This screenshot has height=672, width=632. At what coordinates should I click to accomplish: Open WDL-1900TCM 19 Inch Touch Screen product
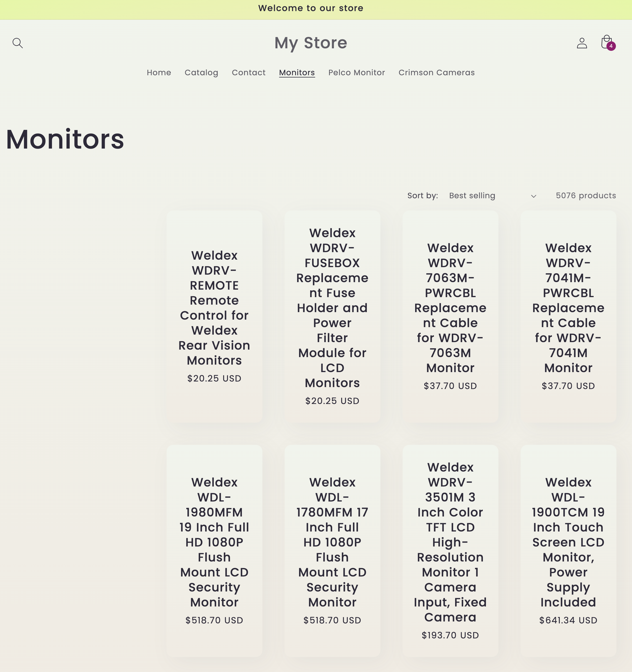(568, 542)
